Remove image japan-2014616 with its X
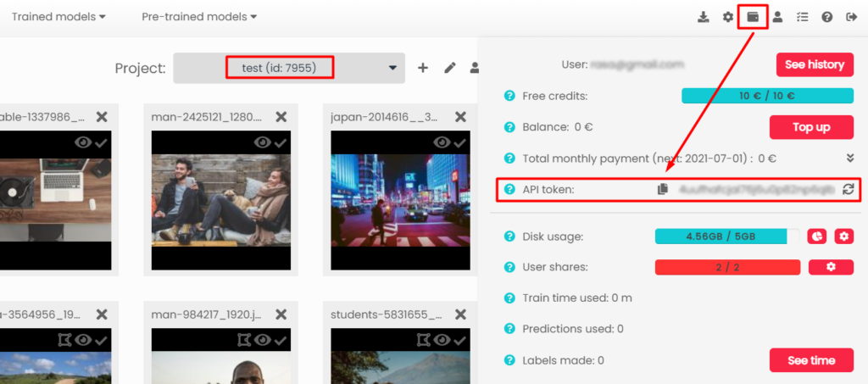This screenshot has height=384, width=868. pos(460,117)
